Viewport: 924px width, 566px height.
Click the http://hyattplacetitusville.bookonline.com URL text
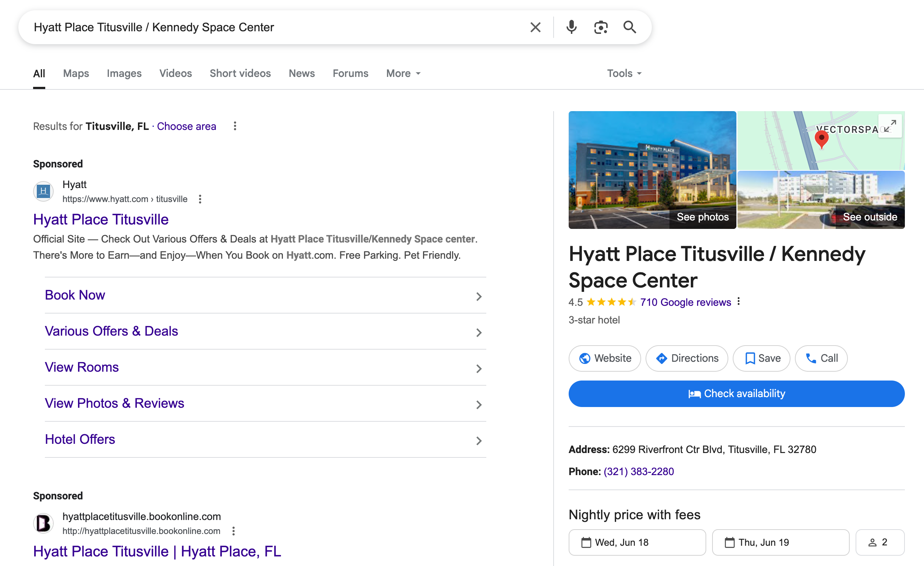click(x=141, y=531)
